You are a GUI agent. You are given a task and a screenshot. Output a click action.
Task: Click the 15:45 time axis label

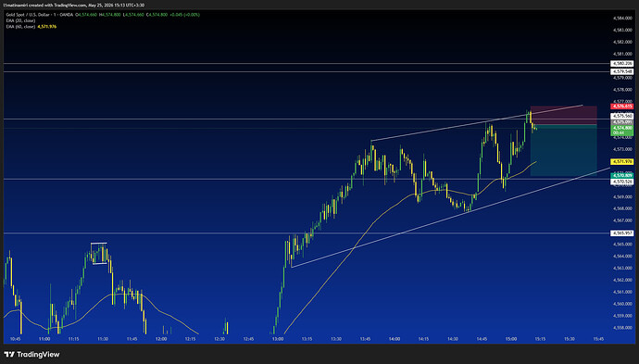[x=598, y=339]
